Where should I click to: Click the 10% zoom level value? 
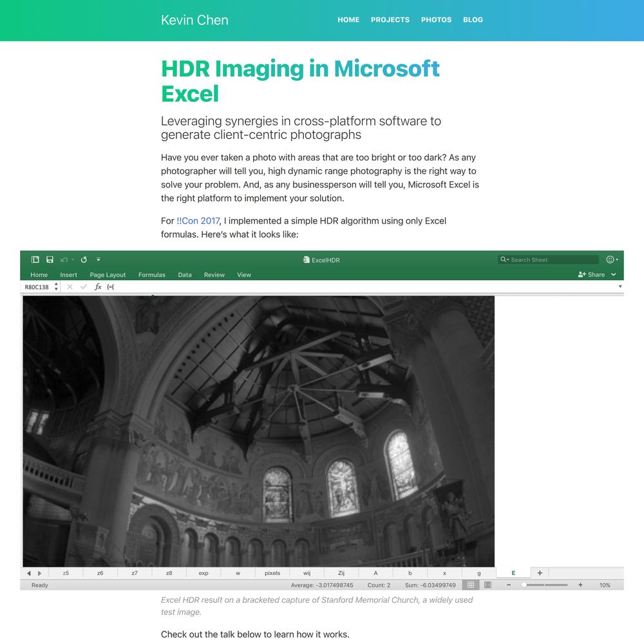[x=605, y=585]
